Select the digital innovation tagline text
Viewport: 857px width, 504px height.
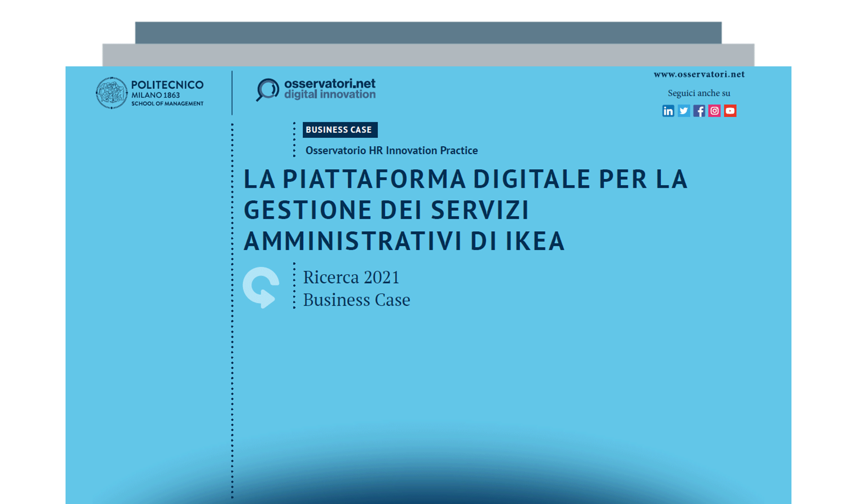pyautogui.click(x=330, y=94)
